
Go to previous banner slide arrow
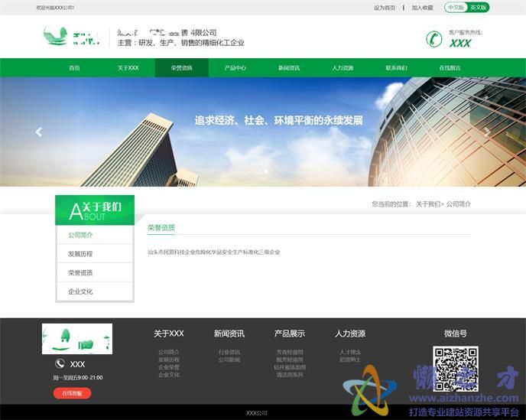click(39, 132)
